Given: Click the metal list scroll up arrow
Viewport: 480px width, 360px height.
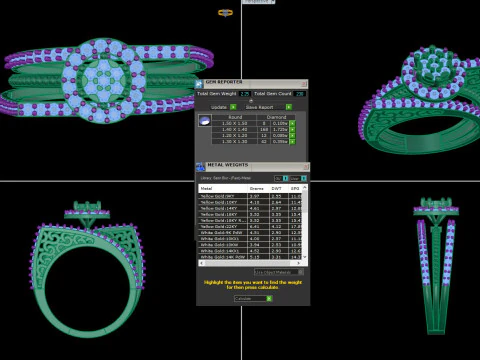Looking at the screenshot, I should [304, 188].
